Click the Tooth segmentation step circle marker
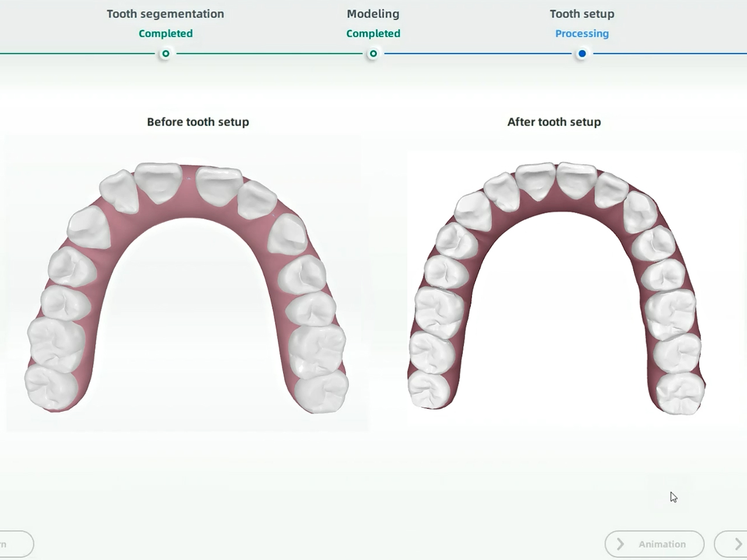747x560 pixels. tap(166, 54)
